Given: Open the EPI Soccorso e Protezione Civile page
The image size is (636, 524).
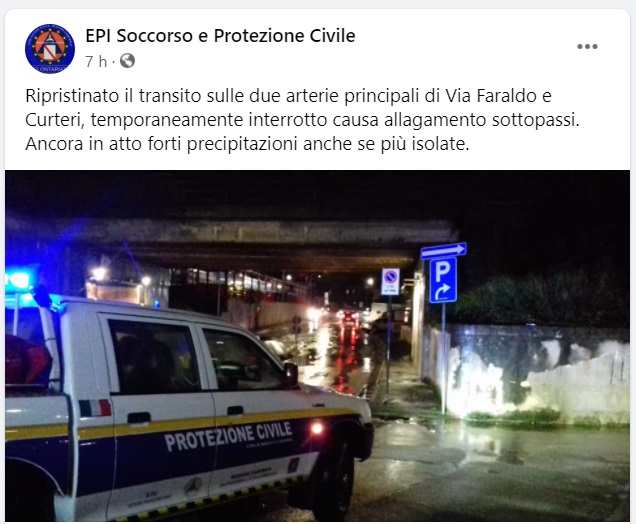Looking at the screenshot, I should coord(220,36).
